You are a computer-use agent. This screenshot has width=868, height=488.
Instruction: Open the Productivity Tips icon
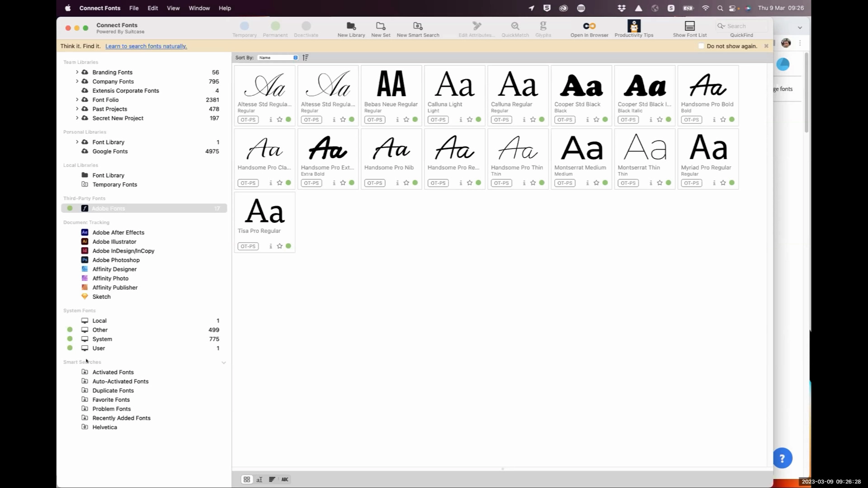pyautogui.click(x=634, y=26)
